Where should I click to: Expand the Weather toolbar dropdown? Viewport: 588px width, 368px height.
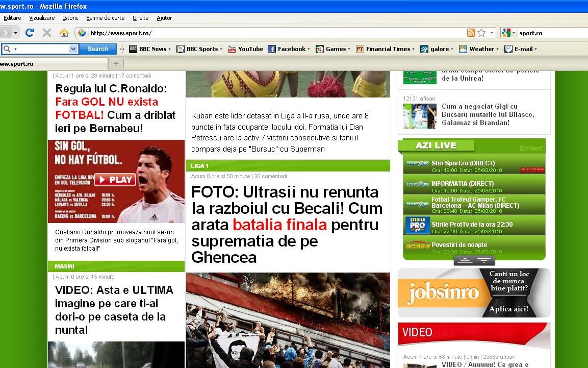(x=498, y=50)
